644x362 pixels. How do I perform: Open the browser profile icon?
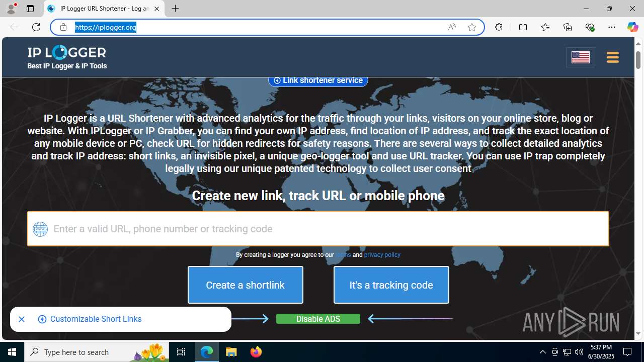click(x=11, y=9)
